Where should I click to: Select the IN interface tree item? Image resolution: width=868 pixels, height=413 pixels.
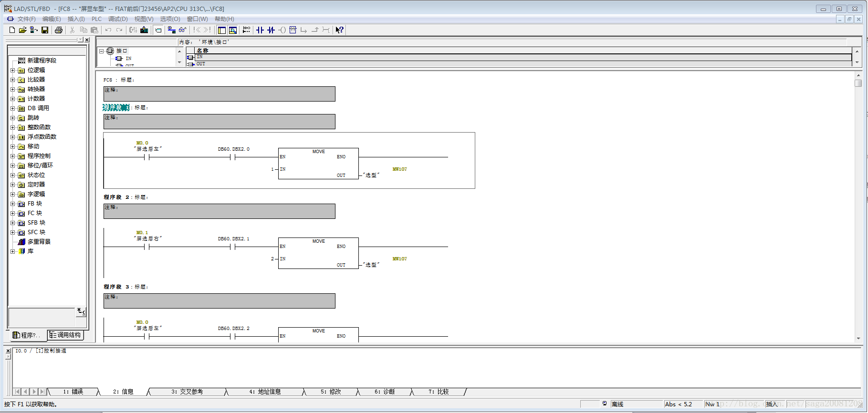128,58
